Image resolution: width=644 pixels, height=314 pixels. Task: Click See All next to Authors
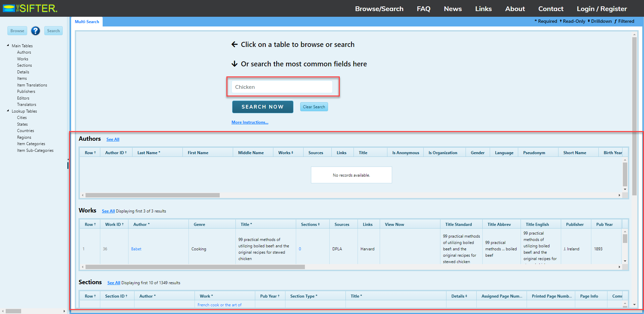pyautogui.click(x=113, y=139)
